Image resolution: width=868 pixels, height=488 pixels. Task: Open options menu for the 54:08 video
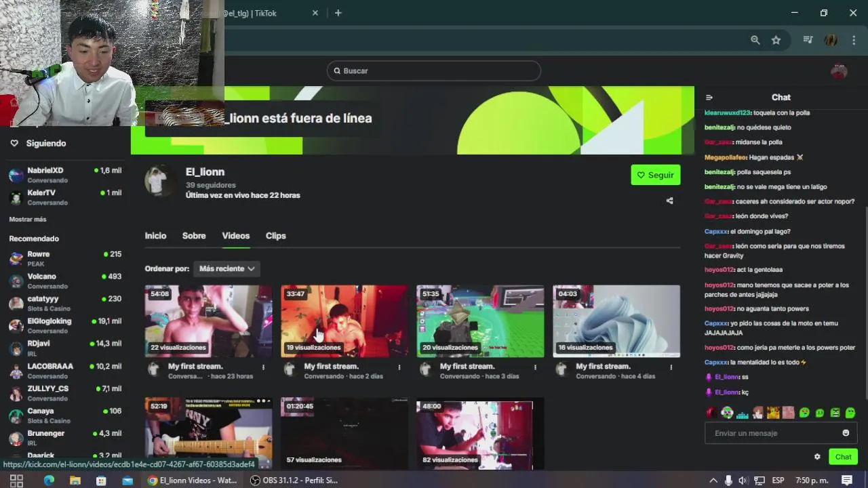263,367
